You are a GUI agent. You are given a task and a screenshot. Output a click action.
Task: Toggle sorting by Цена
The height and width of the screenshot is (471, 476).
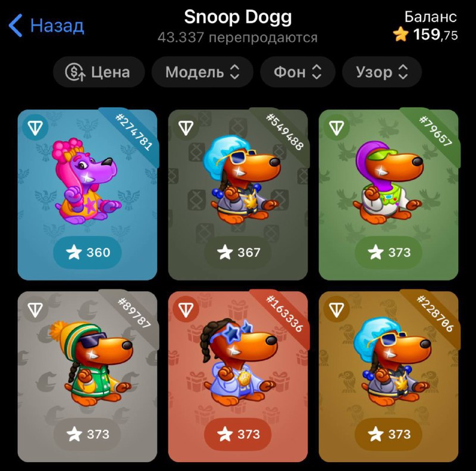pos(99,72)
